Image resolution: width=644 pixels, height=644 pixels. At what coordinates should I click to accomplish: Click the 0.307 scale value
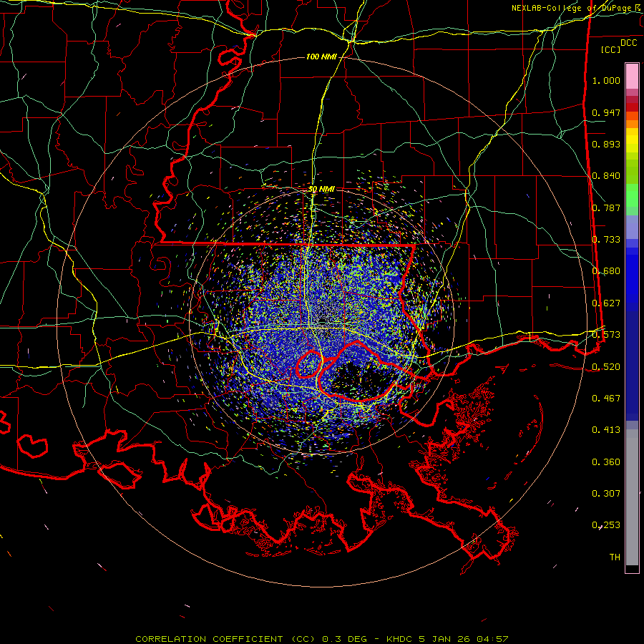pyautogui.click(x=606, y=494)
